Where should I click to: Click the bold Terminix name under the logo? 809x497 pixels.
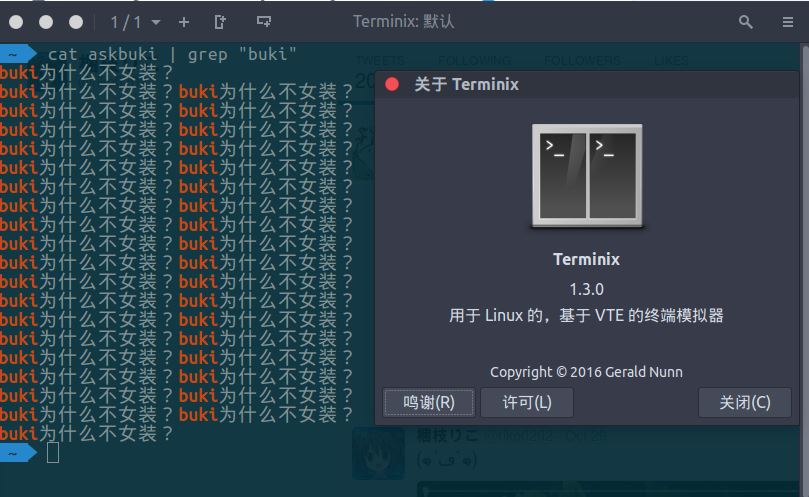point(586,259)
